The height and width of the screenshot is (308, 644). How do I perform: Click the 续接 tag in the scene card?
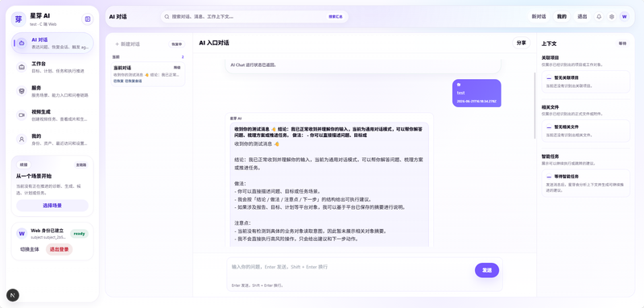tap(24, 165)
